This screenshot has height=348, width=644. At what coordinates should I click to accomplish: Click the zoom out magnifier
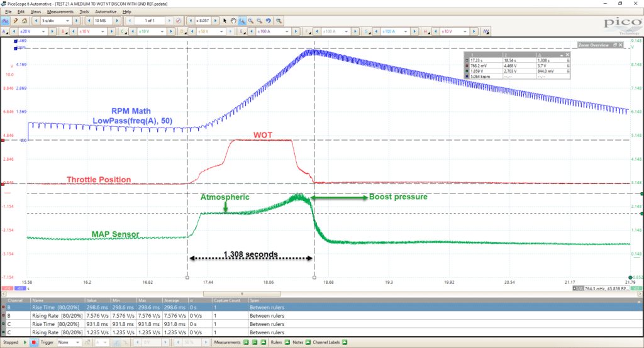tap(260, 21)
